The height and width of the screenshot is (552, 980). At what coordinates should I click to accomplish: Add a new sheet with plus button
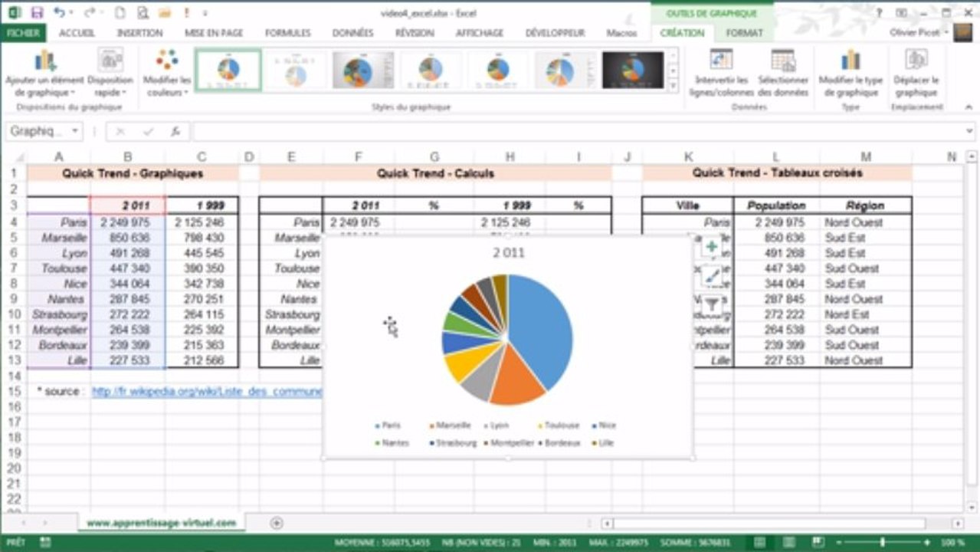tap(277, 523)
